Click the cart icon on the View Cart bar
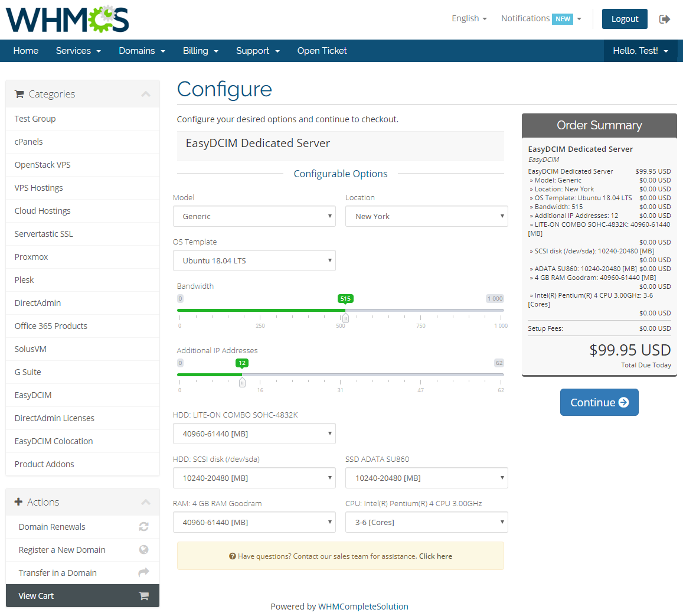 [143, 595]
